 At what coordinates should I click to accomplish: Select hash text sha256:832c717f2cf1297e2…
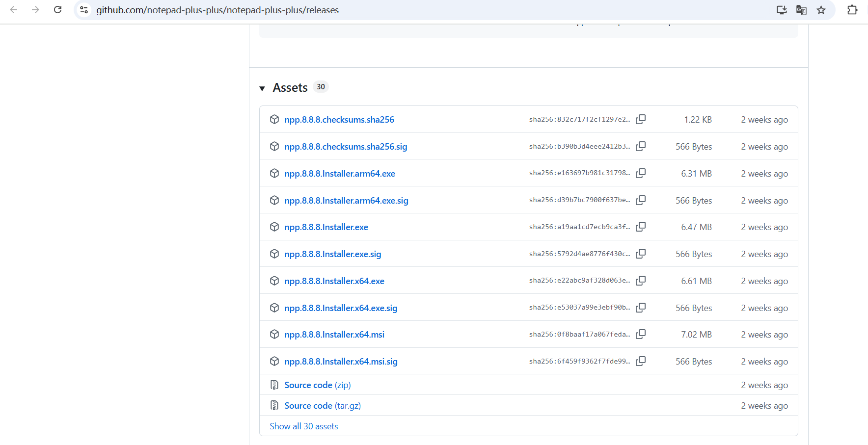(x=579, y=120)
